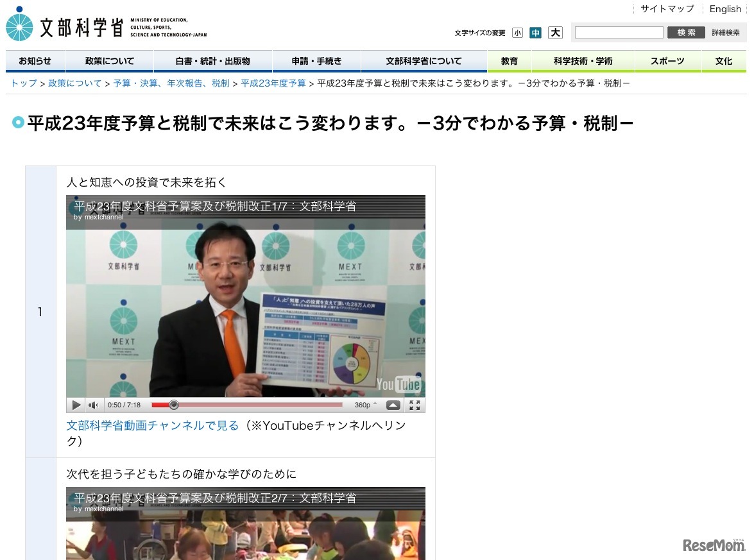Open the 政策について menu

pyautogui.click(x=110, y=61)
